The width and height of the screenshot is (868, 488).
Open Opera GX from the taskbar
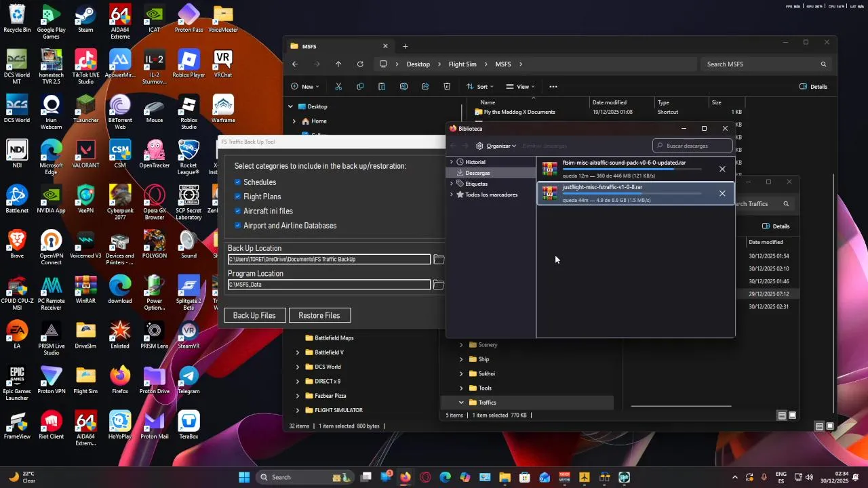[425, 477]
